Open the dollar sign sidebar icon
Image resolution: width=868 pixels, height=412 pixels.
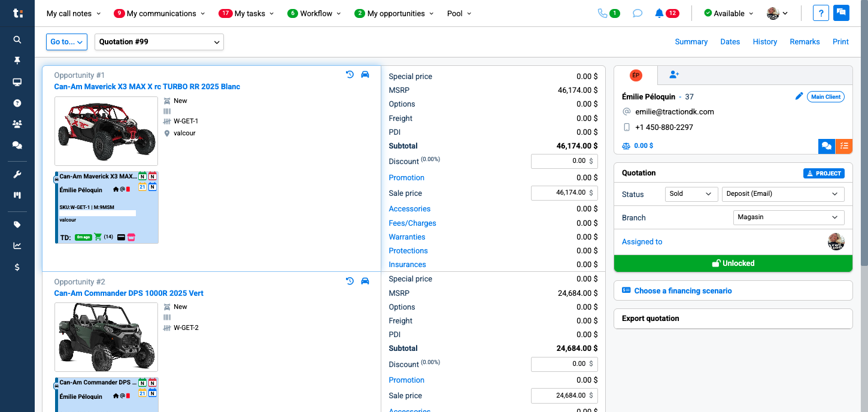17,267
